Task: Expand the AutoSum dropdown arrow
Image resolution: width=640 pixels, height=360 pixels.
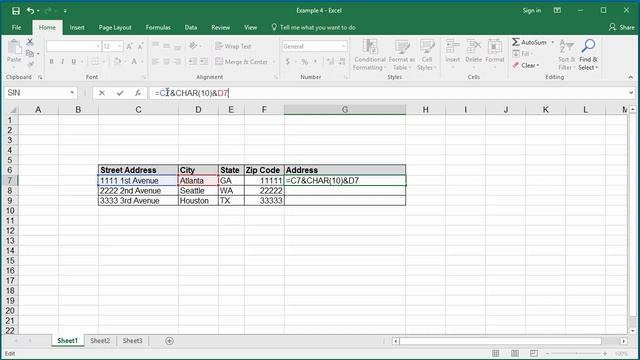Action: pyautogui.click(x=553, y=42)
